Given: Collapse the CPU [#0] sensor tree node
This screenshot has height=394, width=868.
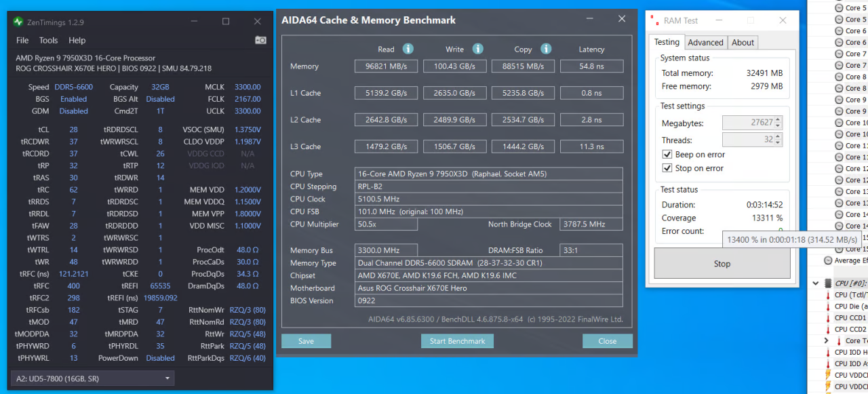Looking at the screenshot, I should (x=818, y=283).
